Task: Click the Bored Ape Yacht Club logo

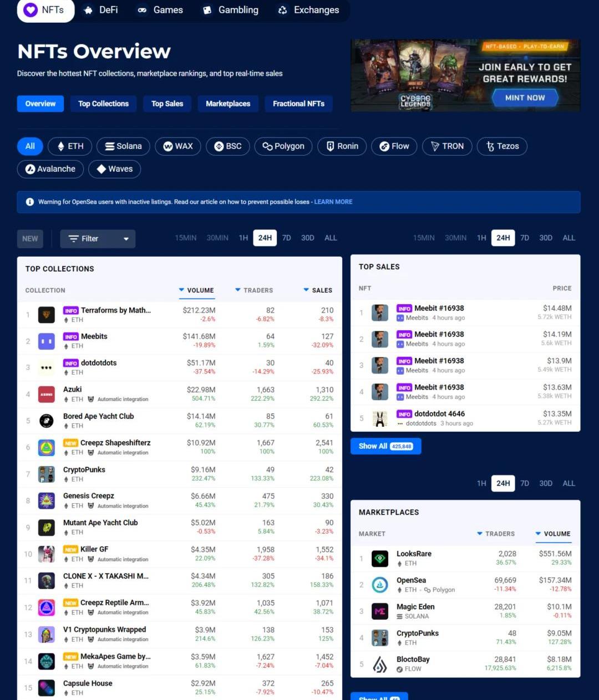Action: [x=47, y=421]
